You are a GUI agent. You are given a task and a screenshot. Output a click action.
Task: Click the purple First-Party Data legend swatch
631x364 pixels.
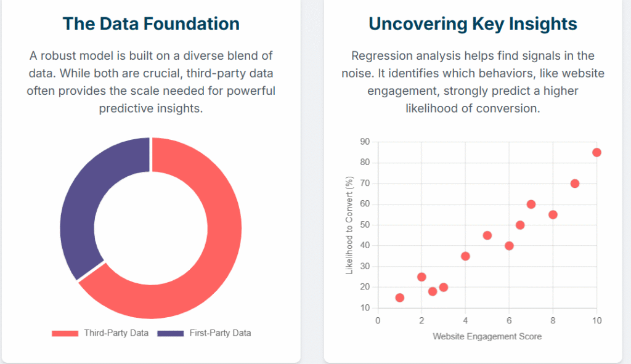coord(171,333)
